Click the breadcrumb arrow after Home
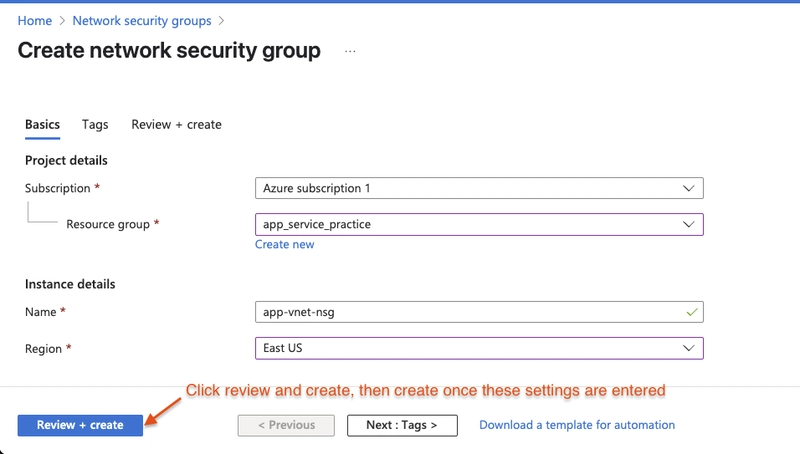 coord(62,21)
